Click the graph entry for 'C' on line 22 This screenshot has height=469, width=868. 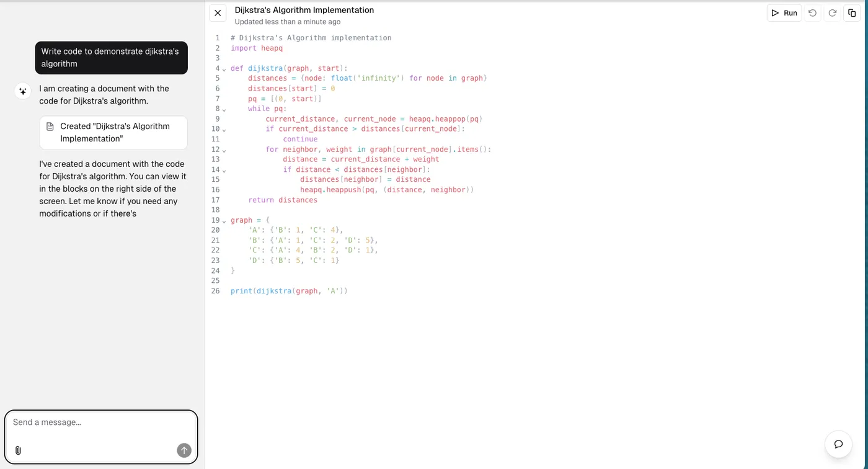click(x=313, y=251)
